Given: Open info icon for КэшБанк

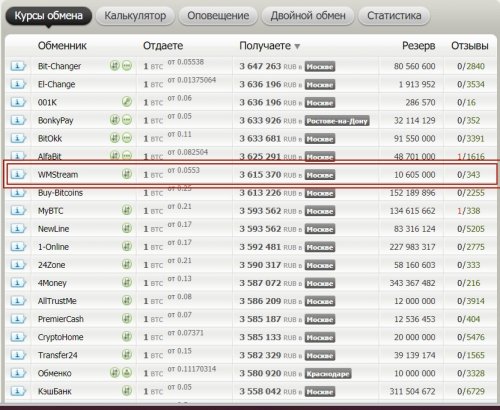Looking at the screenshot, I should point(18,391).
